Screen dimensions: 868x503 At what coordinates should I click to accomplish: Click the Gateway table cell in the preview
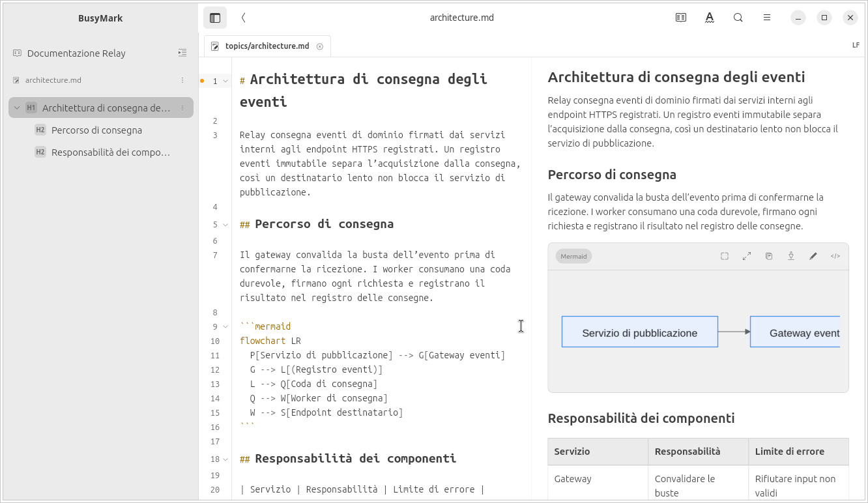tap(598, 483)
